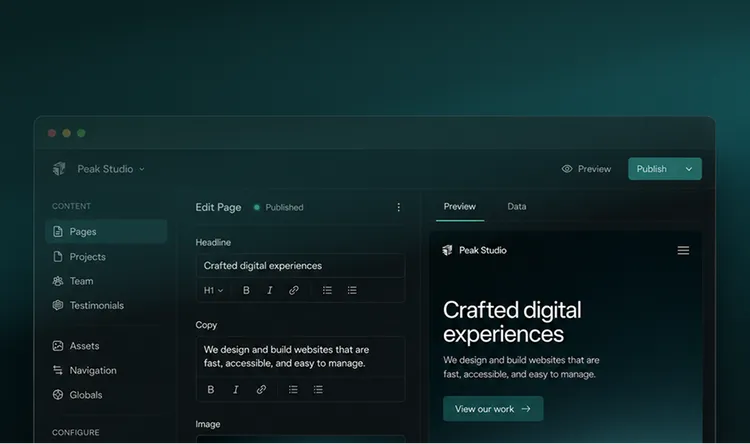The image size is (750, 444).
Task: Toggle italic in Copy toolbar
Action: coord(235,389)
